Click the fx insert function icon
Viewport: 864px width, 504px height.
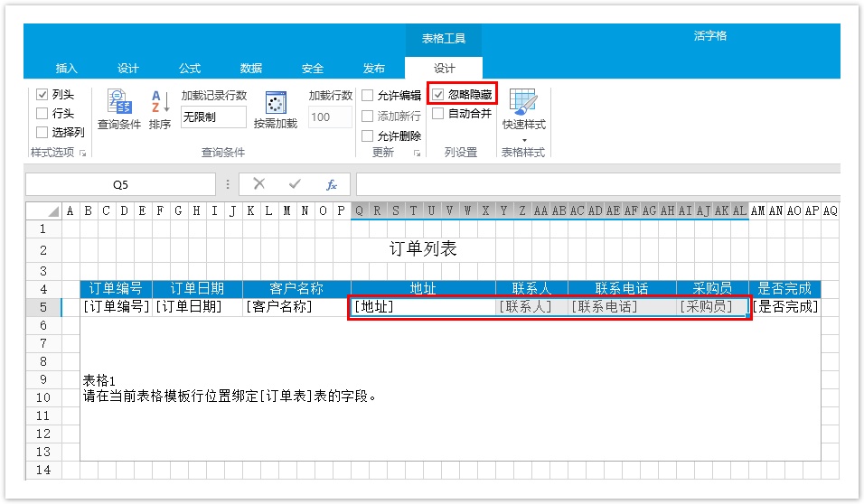pyautogui.click(x=331, y=184)
